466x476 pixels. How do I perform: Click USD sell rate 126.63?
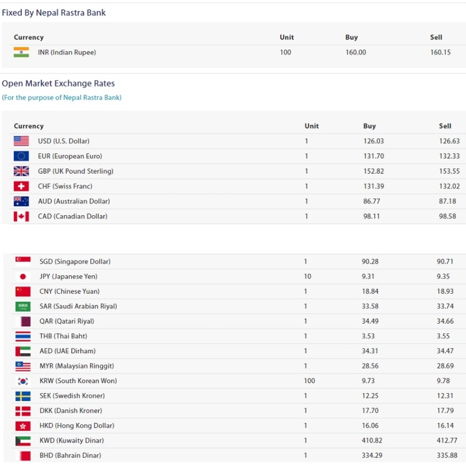click(x=450, y=141)
